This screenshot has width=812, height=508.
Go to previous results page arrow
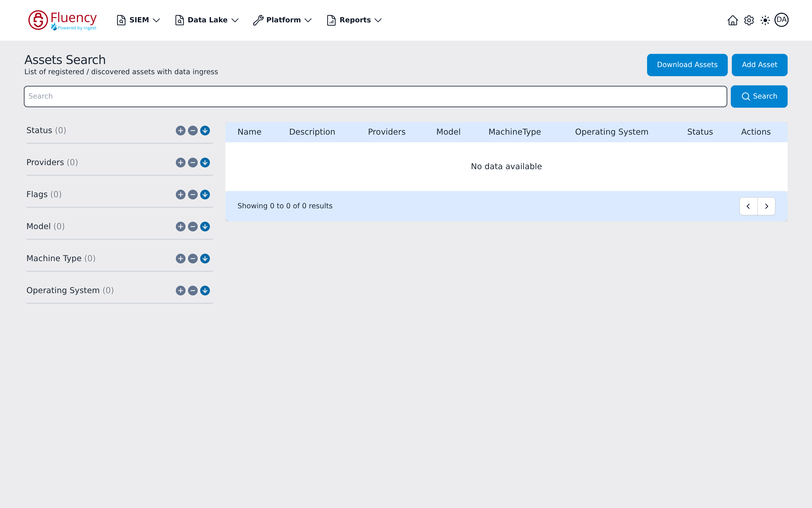[748, 206]
